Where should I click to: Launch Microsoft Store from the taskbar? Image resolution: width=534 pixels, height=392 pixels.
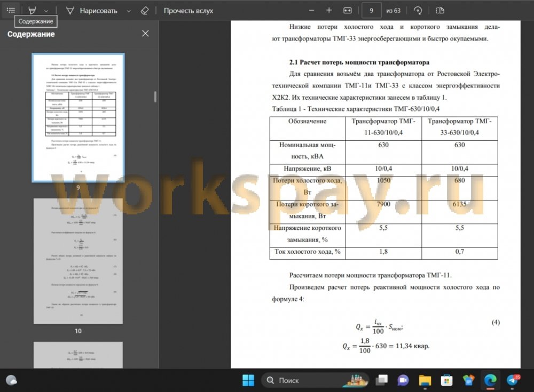(446, 380)
